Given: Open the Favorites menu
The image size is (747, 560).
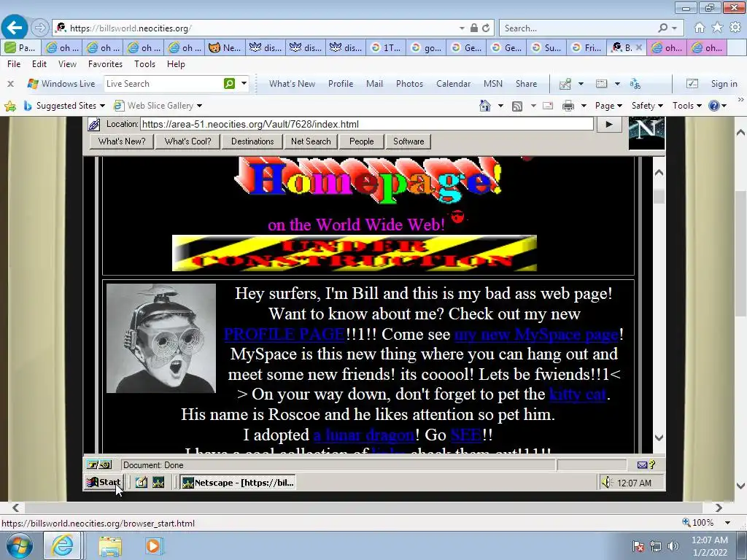Looking at the screenshot, I should (105, 64).
